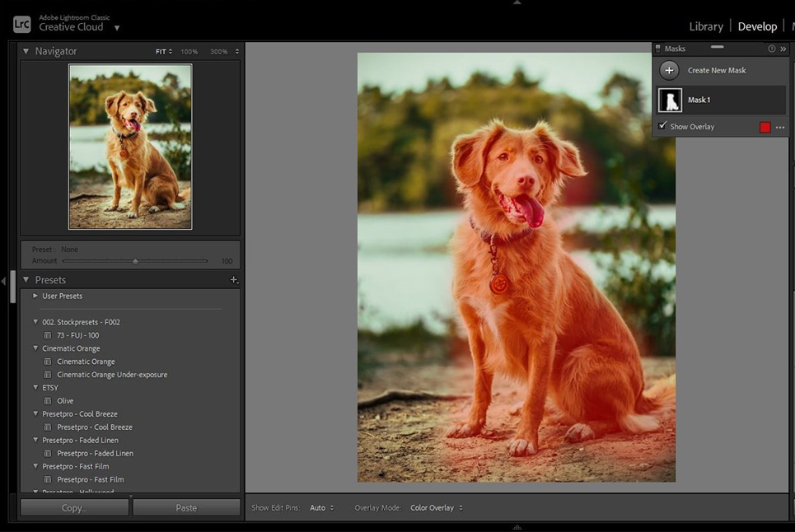Switch to the Library module

[706, 26]
